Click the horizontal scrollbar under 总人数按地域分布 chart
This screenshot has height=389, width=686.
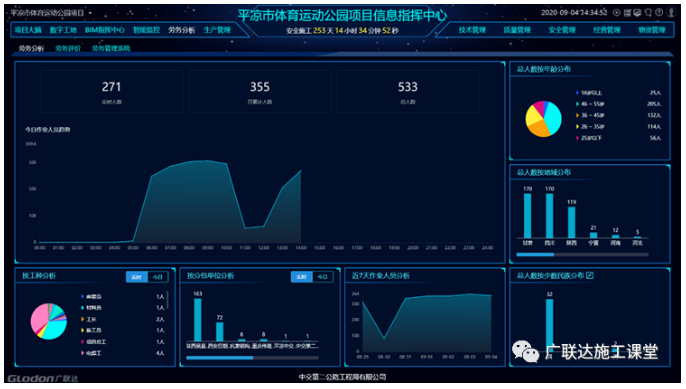point(582,254)
